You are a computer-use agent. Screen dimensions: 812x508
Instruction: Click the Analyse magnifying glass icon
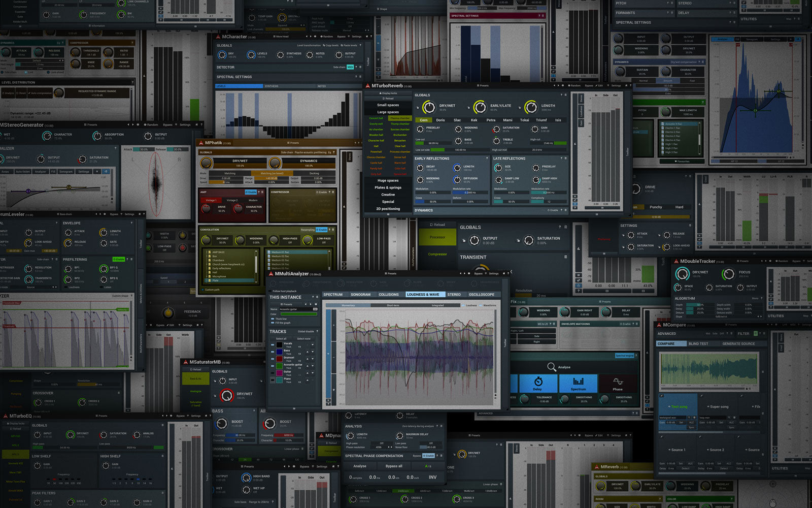point(552,367)
